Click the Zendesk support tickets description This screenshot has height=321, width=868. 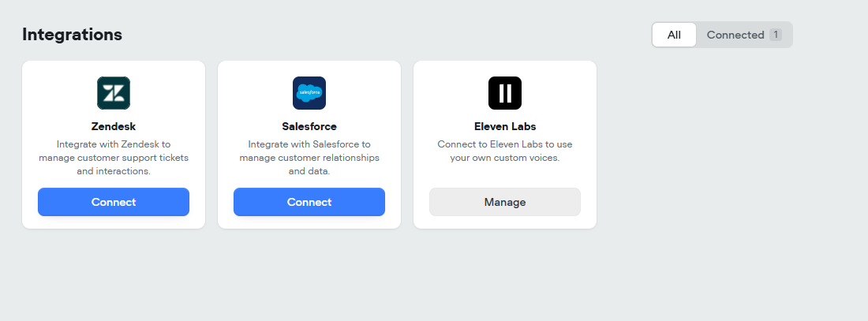pyautogui.click(x=114, y=158)
